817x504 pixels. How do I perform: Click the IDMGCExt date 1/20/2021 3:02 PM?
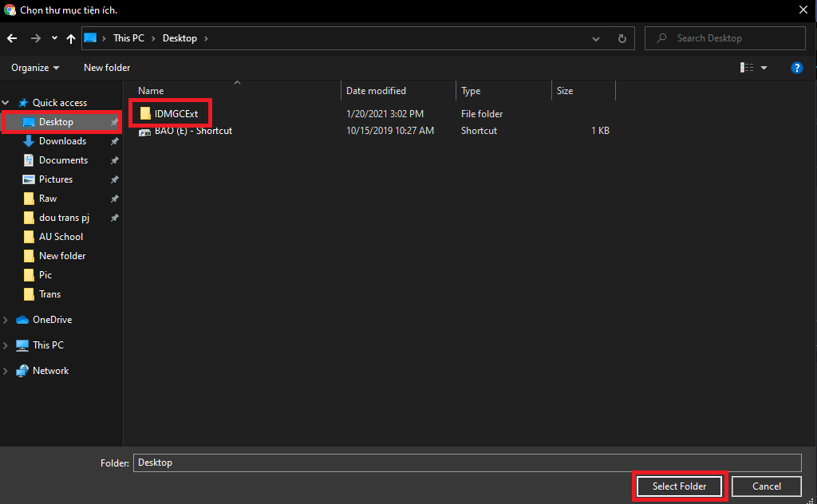pos(385,113)
